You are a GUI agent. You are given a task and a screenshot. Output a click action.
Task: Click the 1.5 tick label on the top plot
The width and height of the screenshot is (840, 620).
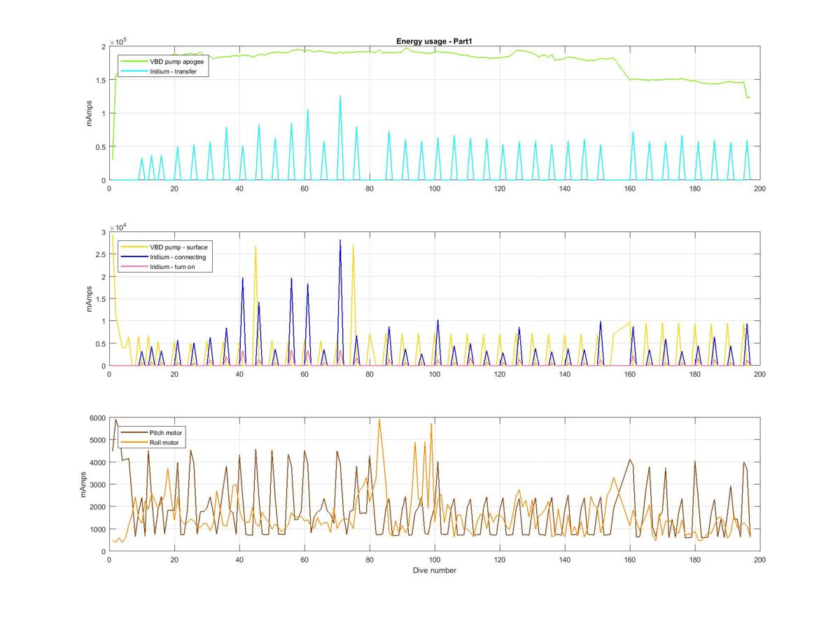[100, 80]
